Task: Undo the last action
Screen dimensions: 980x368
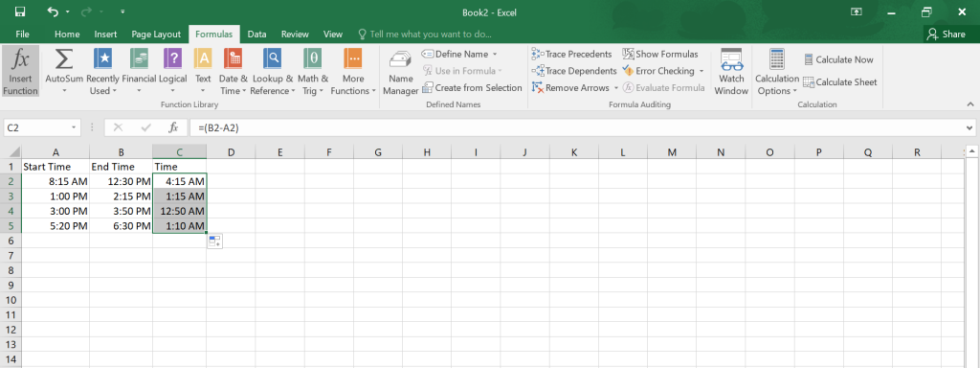Action: [x=54, y=11]
